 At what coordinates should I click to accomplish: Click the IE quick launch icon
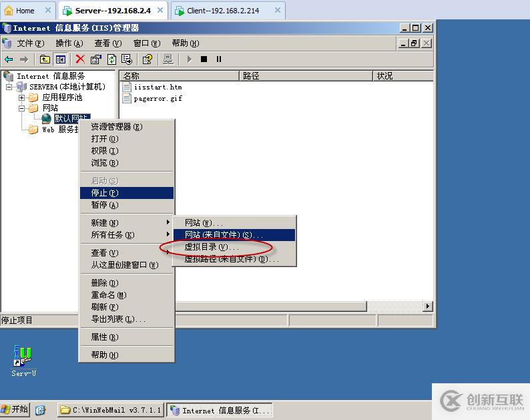click(x=40, y=410)
